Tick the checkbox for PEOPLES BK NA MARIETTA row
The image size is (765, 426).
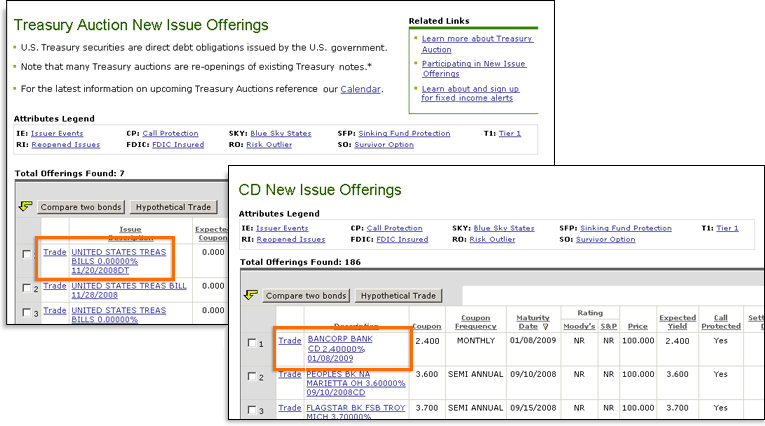point(252,377)
